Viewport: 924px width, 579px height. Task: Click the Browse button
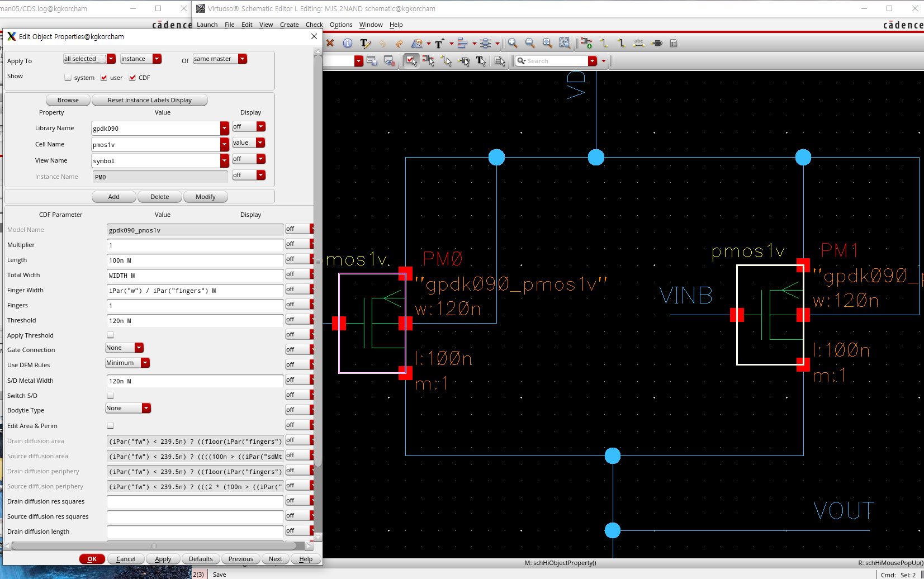tap(68, 100)
